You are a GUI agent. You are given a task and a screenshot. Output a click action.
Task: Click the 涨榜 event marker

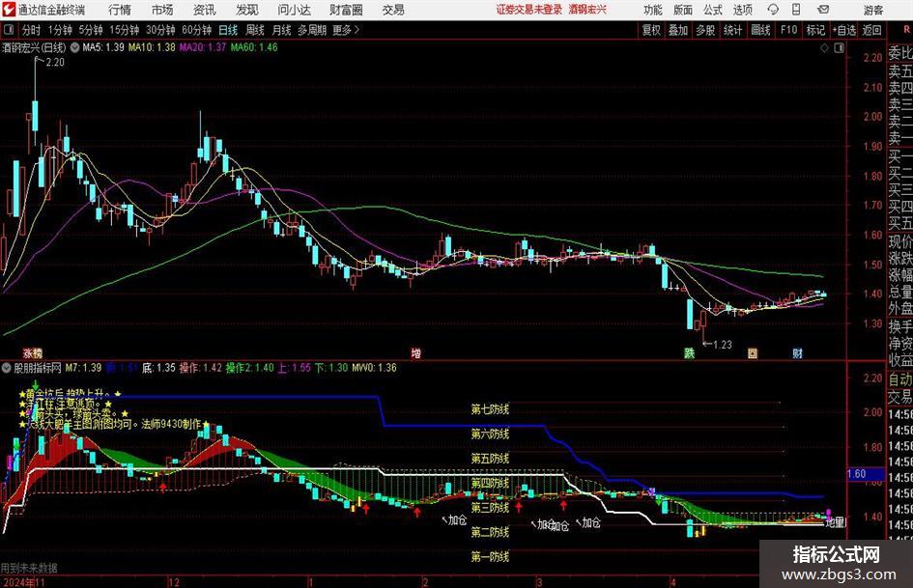[33, 352]
